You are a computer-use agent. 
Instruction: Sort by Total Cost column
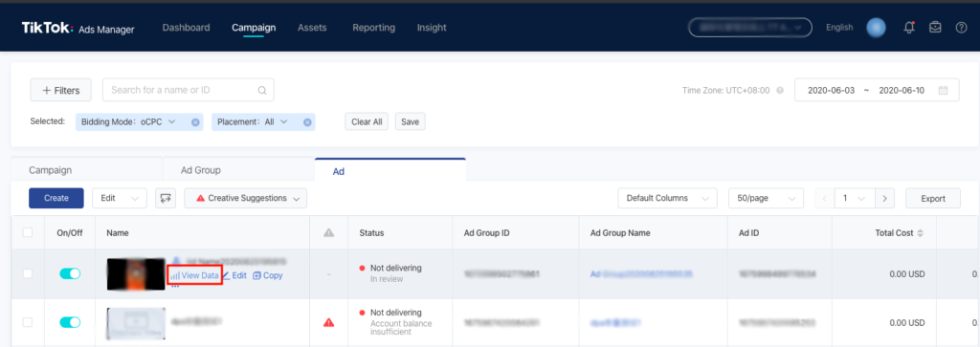click(920, 233)
